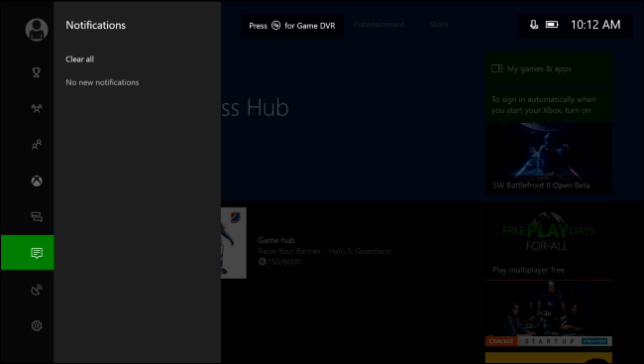
Task: Open the My games & apps tile
Action: (x=549, y=68)
